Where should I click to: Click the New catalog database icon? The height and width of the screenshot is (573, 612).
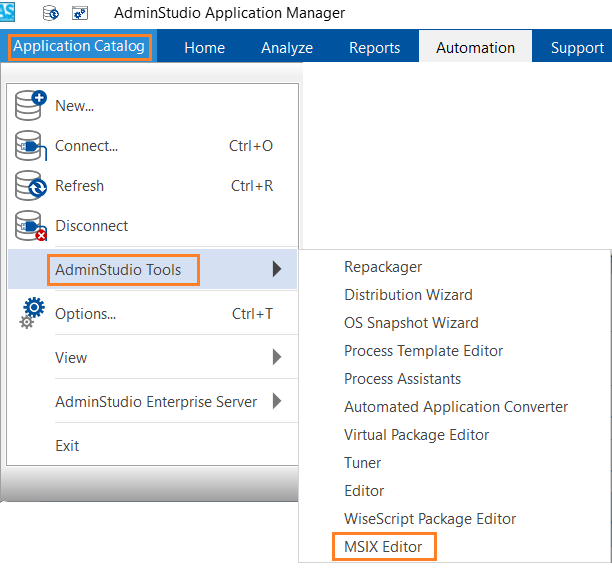coord(31,105)
